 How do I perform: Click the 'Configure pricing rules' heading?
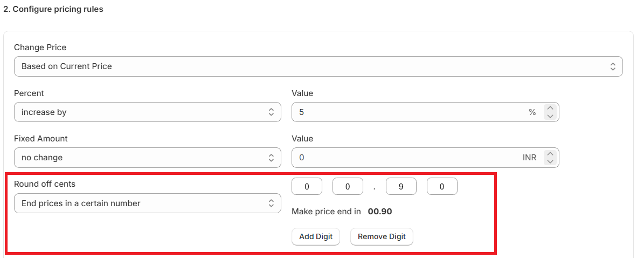click(53, 9)
